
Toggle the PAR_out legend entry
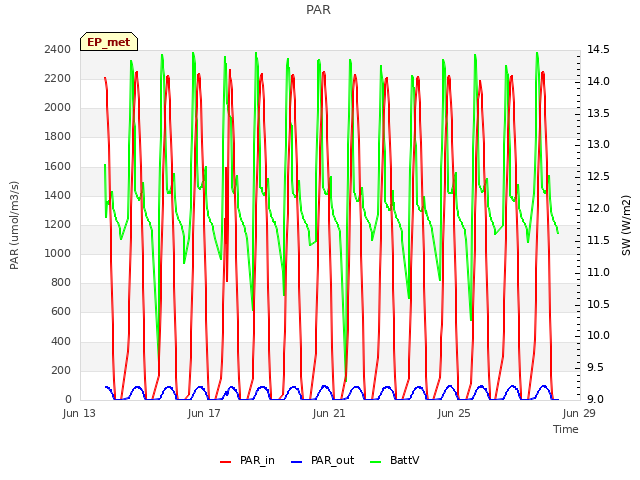tap(322, 461)
